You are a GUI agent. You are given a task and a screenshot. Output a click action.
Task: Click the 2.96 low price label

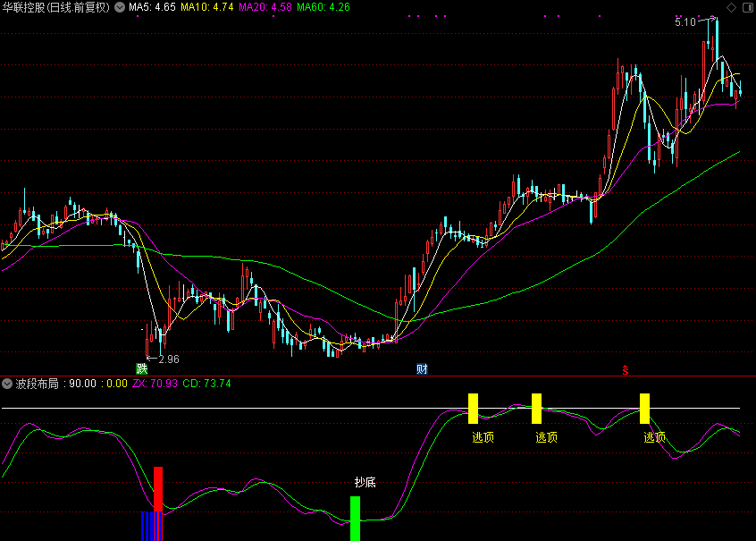(x=169, y=359)
